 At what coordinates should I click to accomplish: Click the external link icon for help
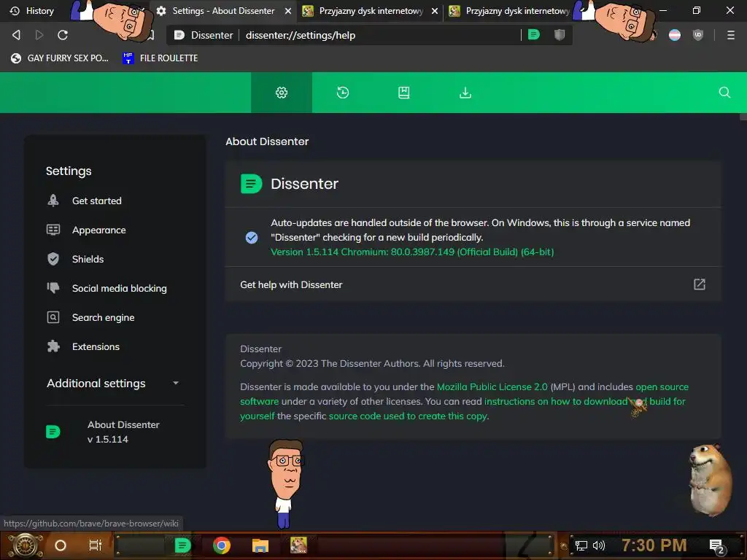(x=700, y=284)
